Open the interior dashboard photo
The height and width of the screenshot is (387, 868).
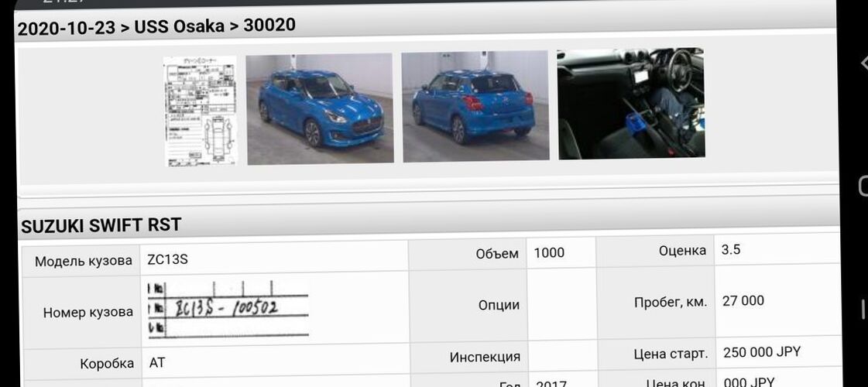pyautogui.click(x=630, y=104)
